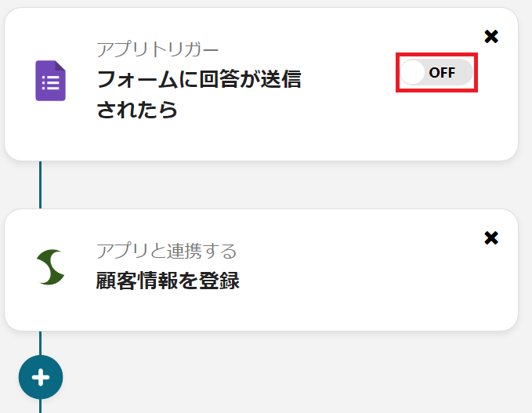Select the されたら second line of trigger title
Screen dimensions: 532x413
(137, 110)
